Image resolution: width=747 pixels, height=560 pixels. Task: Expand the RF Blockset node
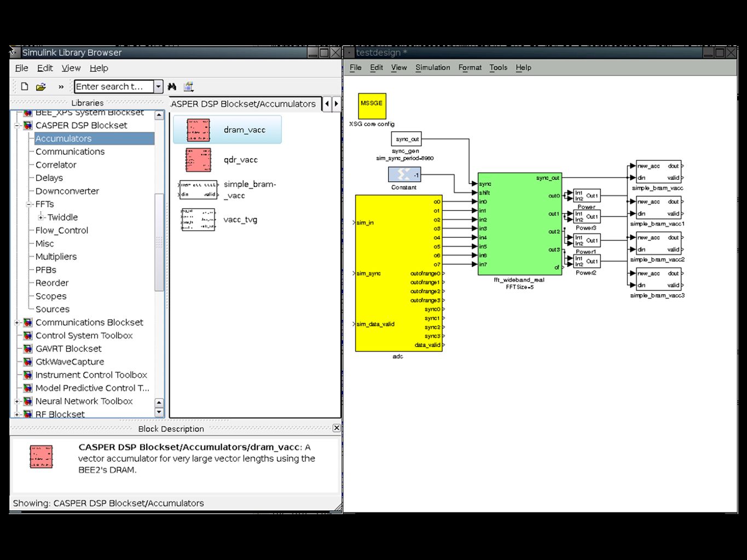click(17, 415)
